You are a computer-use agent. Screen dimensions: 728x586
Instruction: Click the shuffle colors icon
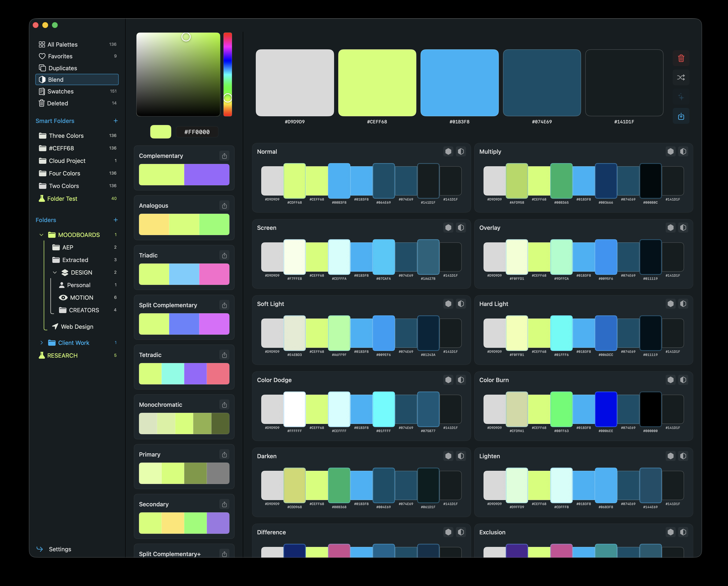coord(681,78)
